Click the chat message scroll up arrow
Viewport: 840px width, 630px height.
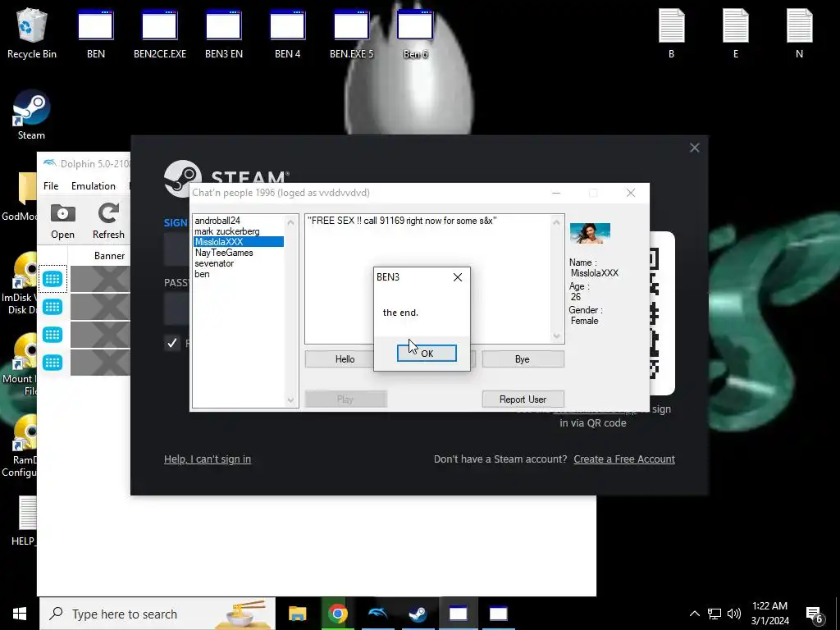(x=556, y=221)
